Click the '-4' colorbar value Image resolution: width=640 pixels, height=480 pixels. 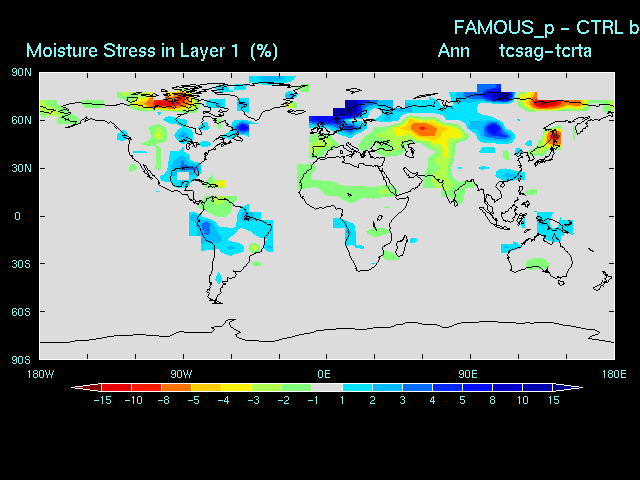[x=223, y=400]
